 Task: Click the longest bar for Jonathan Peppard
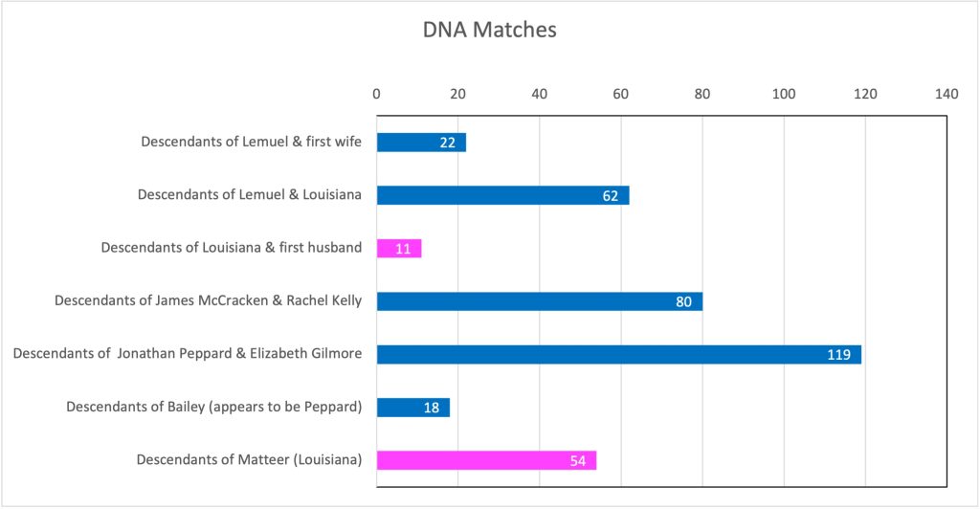(618, 354)
